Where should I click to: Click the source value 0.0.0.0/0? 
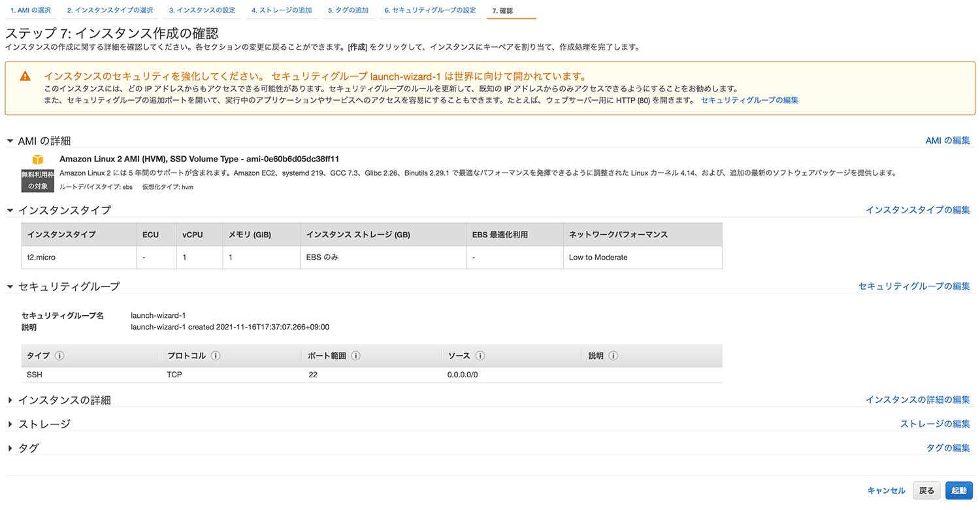click(463, 375)
